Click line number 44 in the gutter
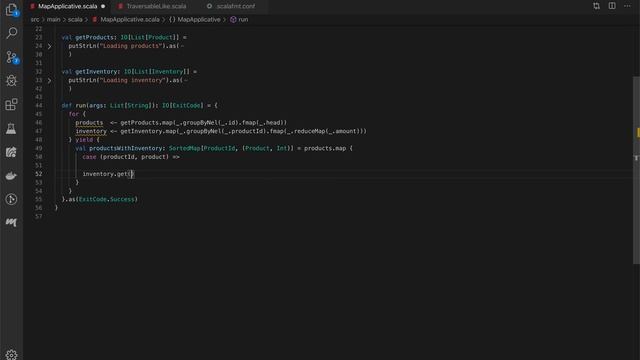Viewport: 640px width, 360px height. tap(38, 105)
